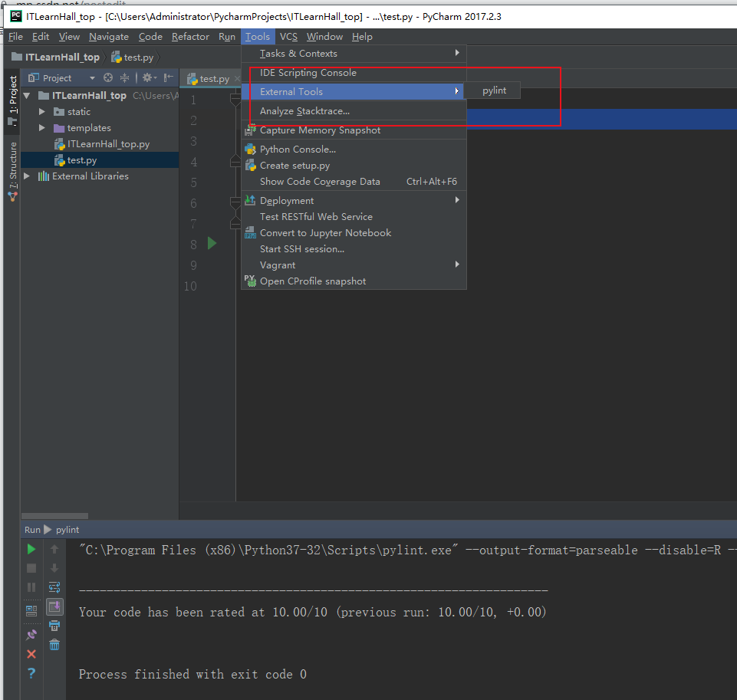Click the Hide Project panel icon

click(168, 77)
